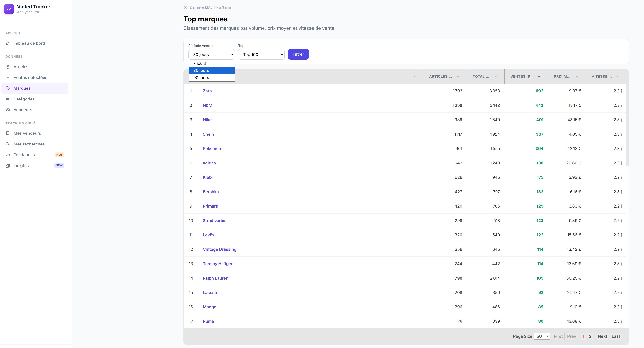
Task: Click the bookmark icon beside Mes vendeurs
Action: coord(8,133)
